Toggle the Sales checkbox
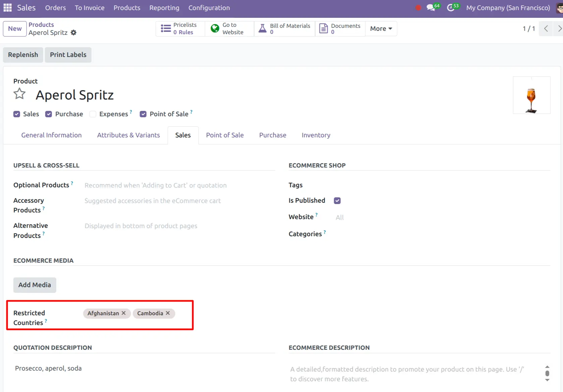The width and height of the screenshot is (563, 392). click(x=17, y=114)
